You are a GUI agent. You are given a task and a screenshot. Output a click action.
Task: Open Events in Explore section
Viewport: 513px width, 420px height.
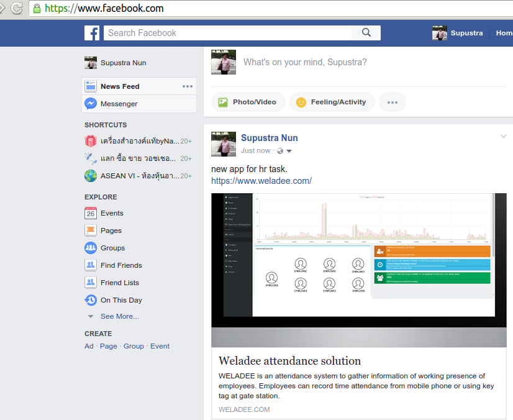(112, 213)
